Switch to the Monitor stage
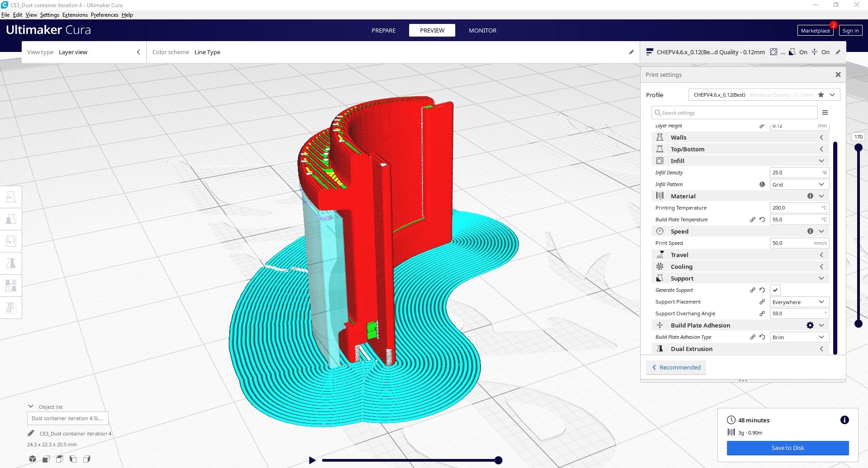This screenshot has height=468, width=868. (x=482, y=30)
